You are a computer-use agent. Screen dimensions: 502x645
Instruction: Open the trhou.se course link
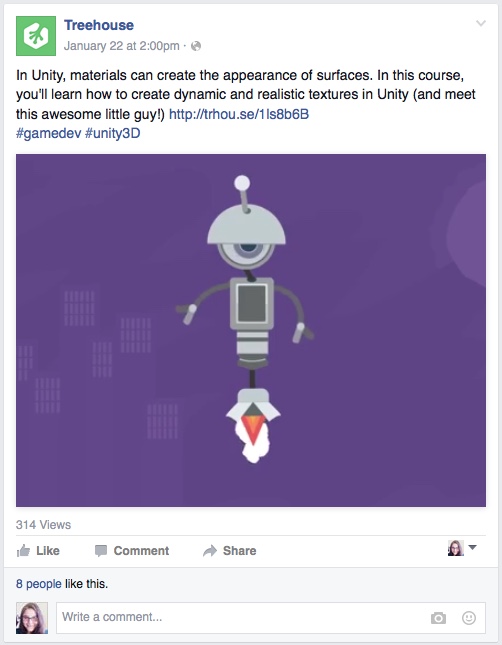[239, 114]
